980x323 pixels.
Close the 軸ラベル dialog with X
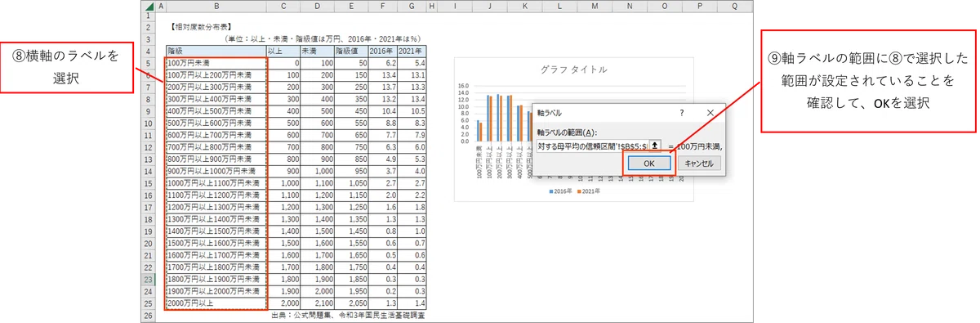710,112
